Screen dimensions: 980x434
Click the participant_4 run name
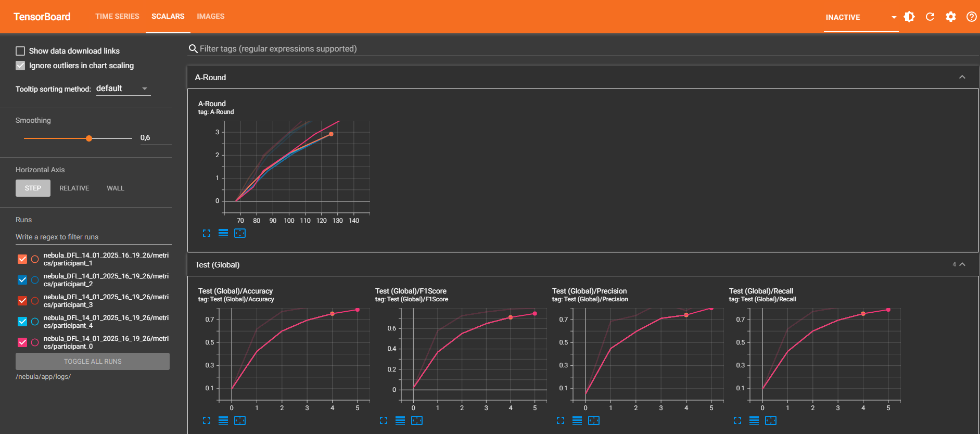click(x=106, y=322)
